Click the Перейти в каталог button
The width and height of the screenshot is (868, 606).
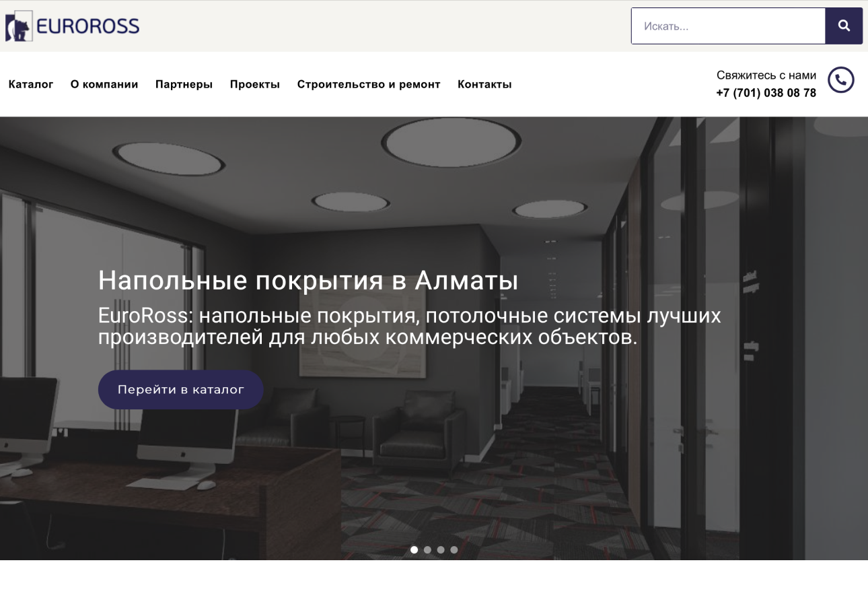point(181,389)
